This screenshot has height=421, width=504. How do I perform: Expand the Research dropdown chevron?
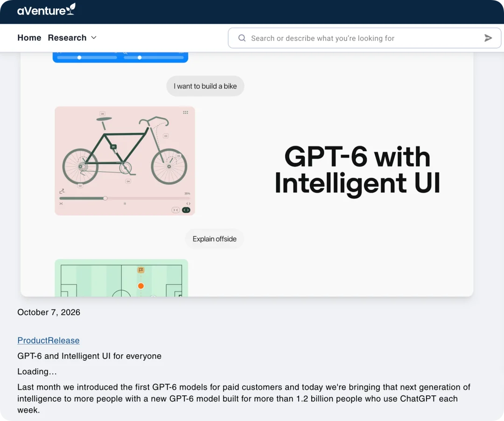coord(94,38)
